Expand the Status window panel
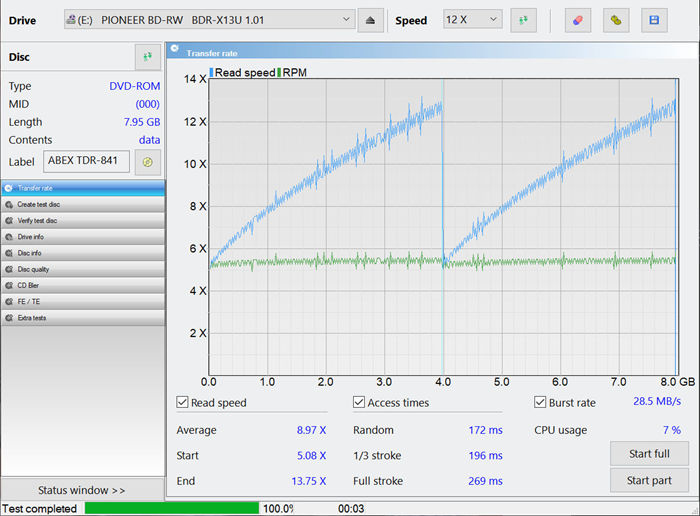This screenshot has width=700, height=516. (x=82, y=490)
